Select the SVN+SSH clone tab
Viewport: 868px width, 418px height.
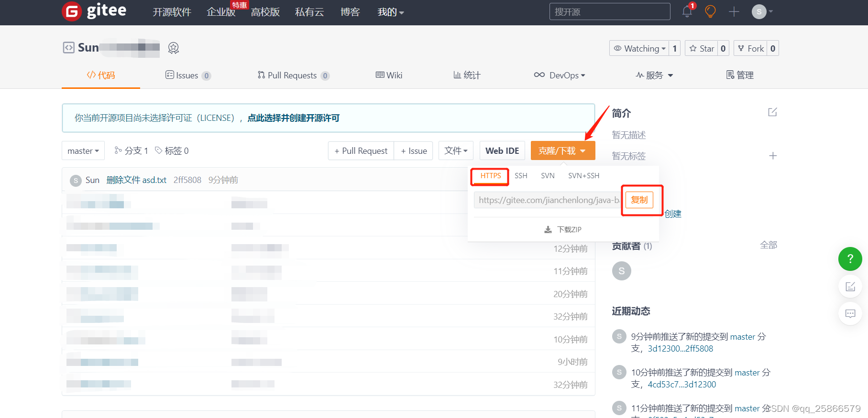pos(583,176)
